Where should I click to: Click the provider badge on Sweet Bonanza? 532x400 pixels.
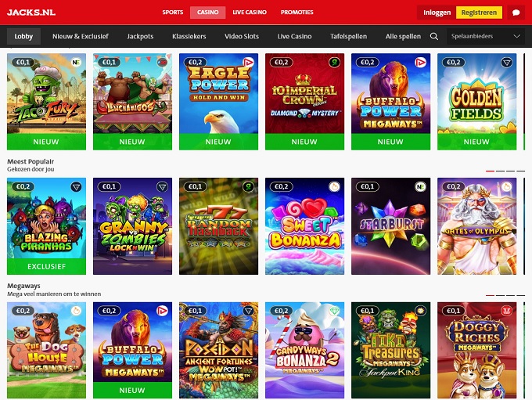(334, 187)
